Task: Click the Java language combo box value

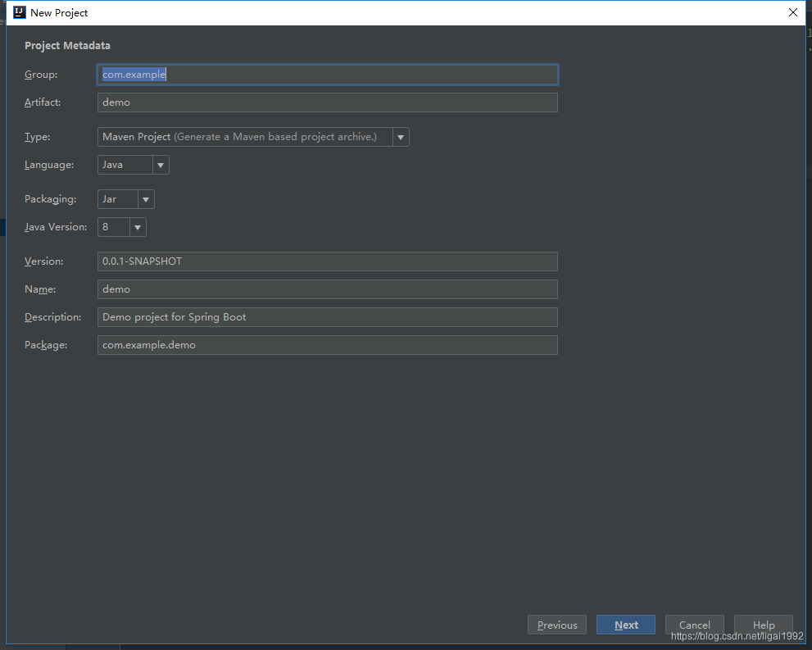Action: pos(125,166)
